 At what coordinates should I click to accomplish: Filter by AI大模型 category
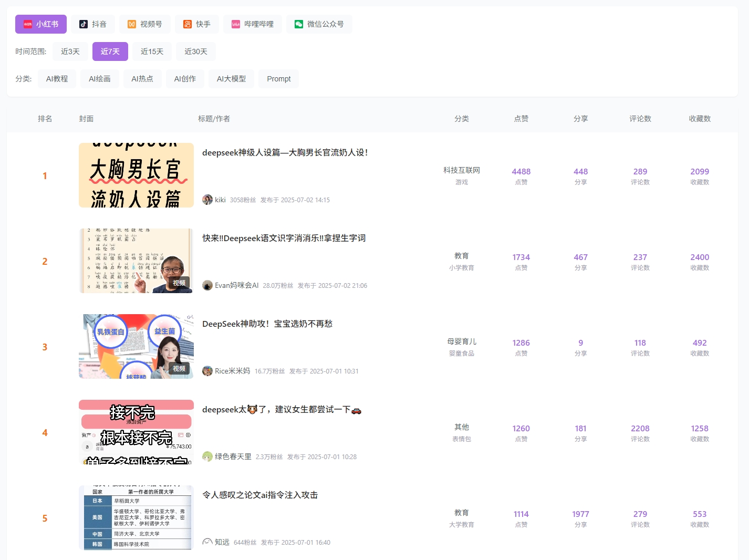[231, 79]
